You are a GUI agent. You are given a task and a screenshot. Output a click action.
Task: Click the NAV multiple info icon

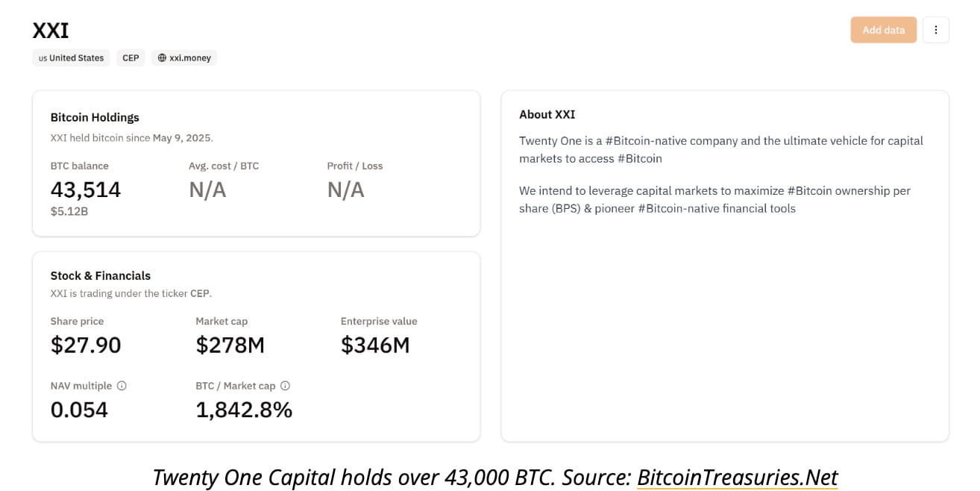122,386
